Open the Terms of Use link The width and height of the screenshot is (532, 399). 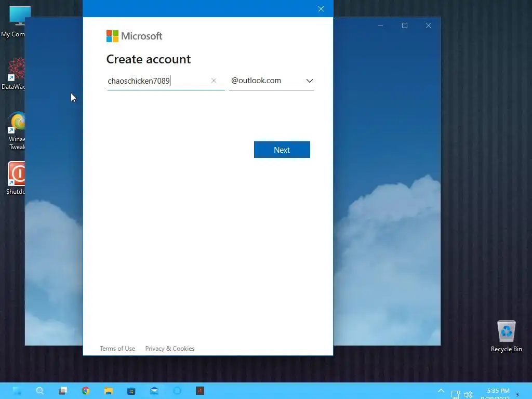tap(117, 349)
